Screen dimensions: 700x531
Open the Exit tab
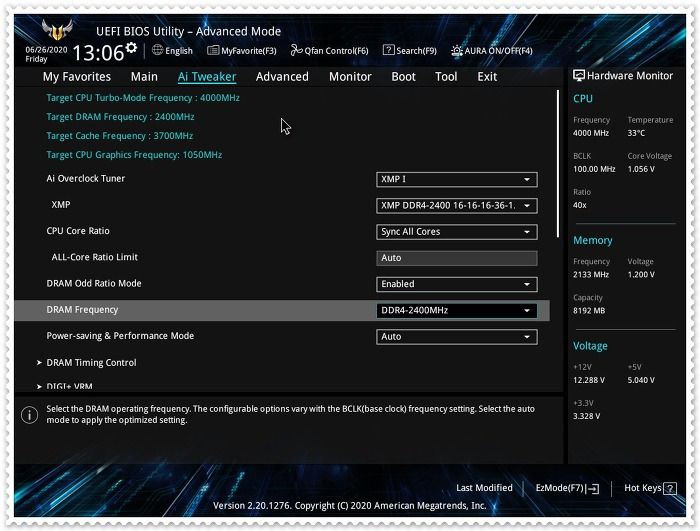(487, 77)
